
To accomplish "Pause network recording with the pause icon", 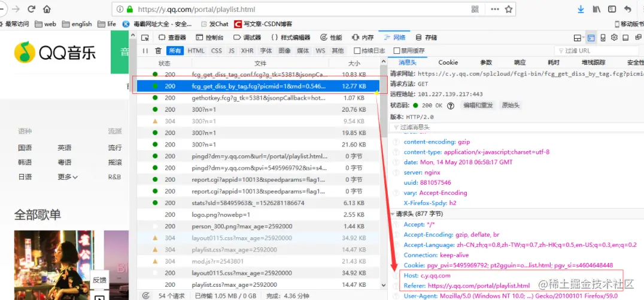I will click(x=145, y=51).
